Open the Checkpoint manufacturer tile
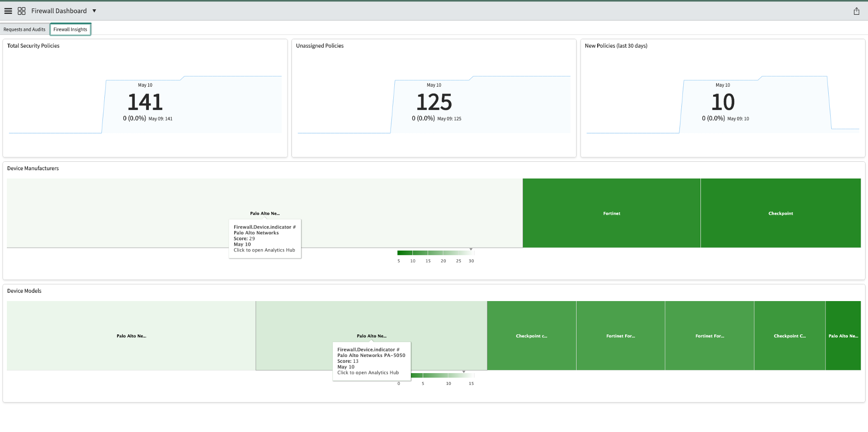Image resolution: width=868 pixels, height=432 pixels. click(781, 213)
